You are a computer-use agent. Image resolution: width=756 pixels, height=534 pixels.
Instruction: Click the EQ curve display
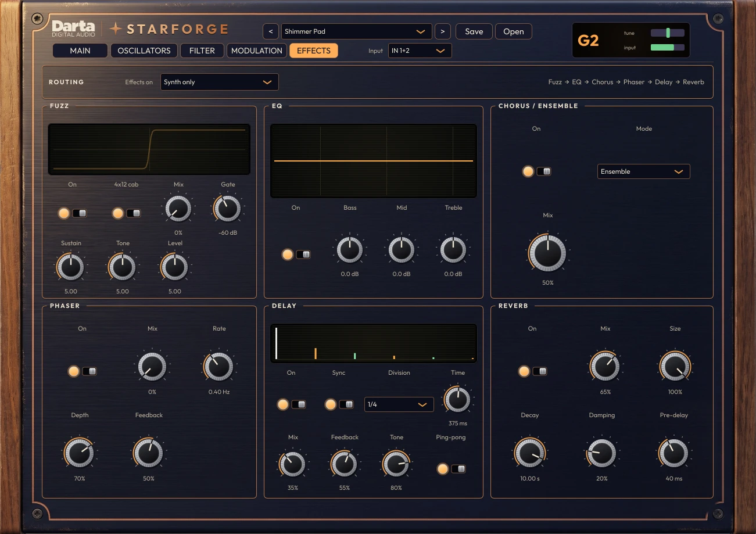pos(374,161)
